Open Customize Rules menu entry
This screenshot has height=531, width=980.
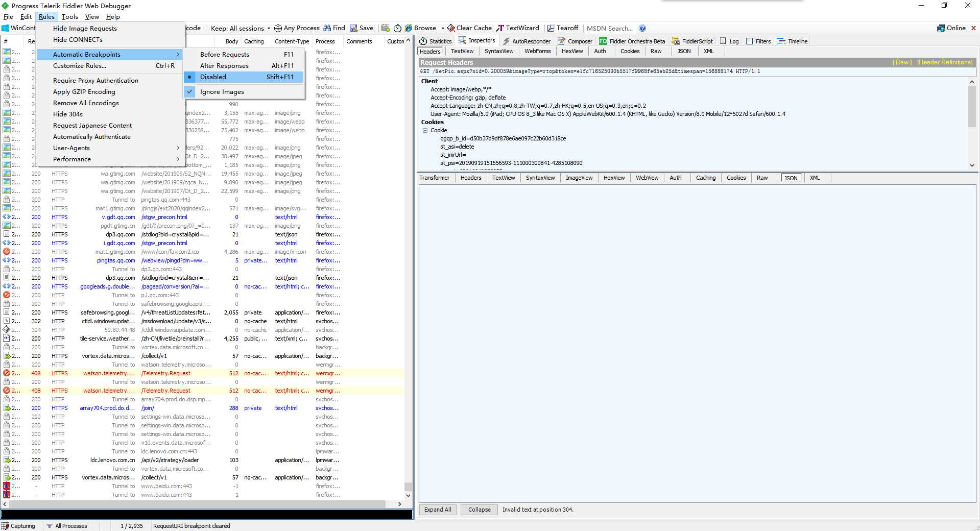click(110, 66)
